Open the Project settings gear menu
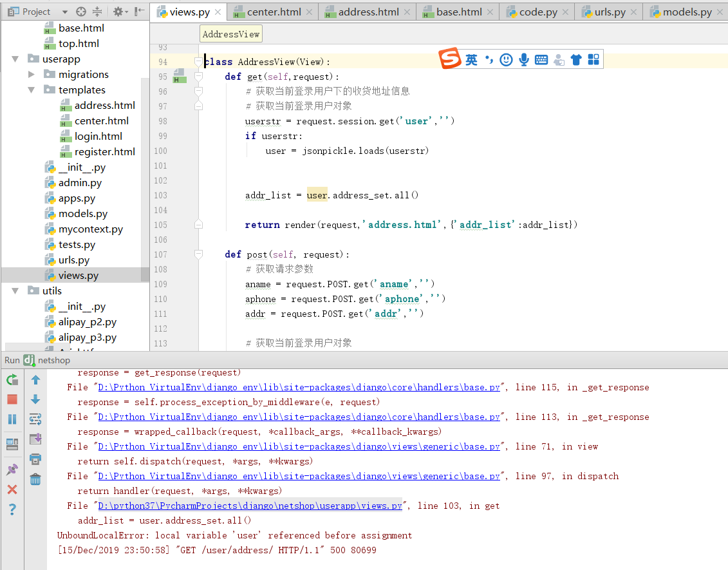This screenshot has height=570, width=728. pos(119,12)
